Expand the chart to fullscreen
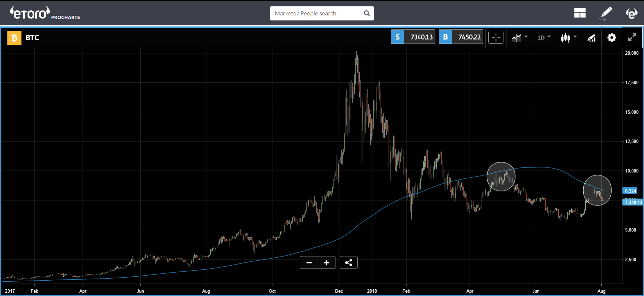Image resolution: width=644 pixels, height=296 pixels. click(x=632, y=38)
